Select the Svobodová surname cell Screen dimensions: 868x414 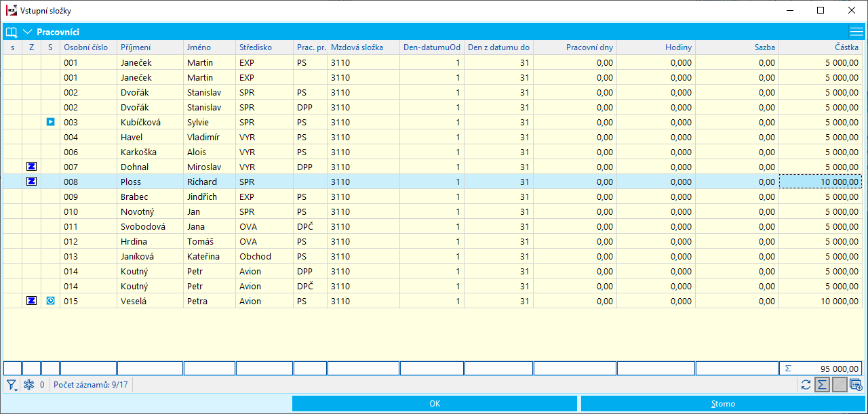pyautogui.click(x=150, y=226)
